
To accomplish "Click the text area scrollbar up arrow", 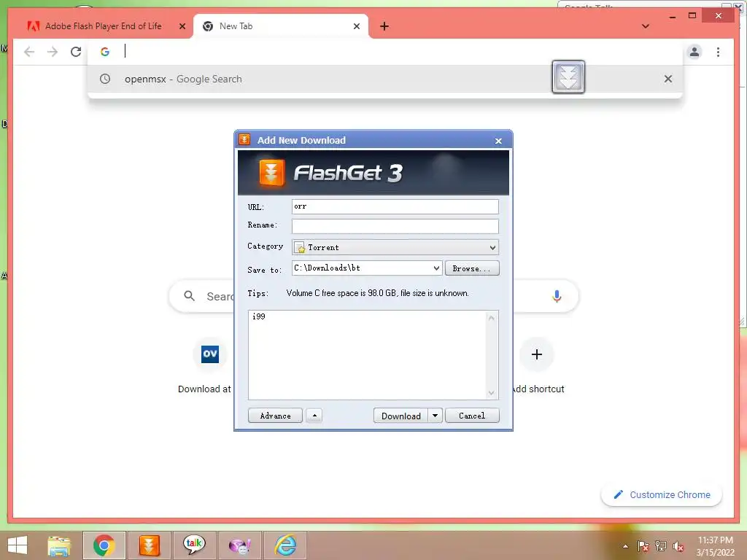I will coord(492,318).
